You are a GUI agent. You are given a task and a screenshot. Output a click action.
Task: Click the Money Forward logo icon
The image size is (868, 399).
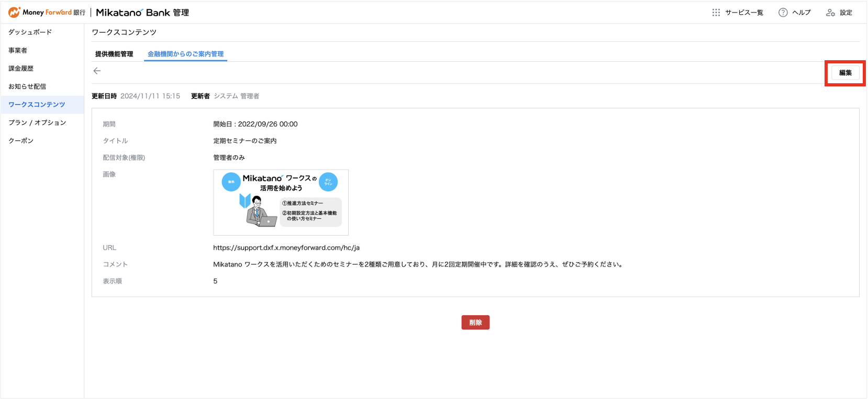14,12
